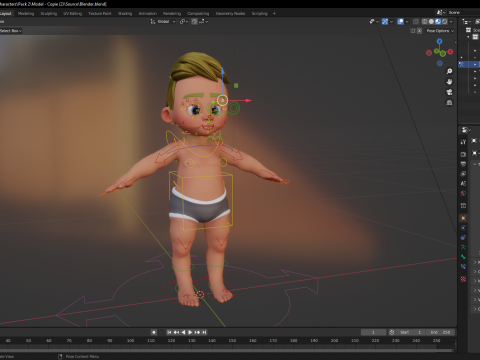Open the Geometry Nodes workspace tab
The width and height of the screenshot is (480, 360).
point(230,14)
